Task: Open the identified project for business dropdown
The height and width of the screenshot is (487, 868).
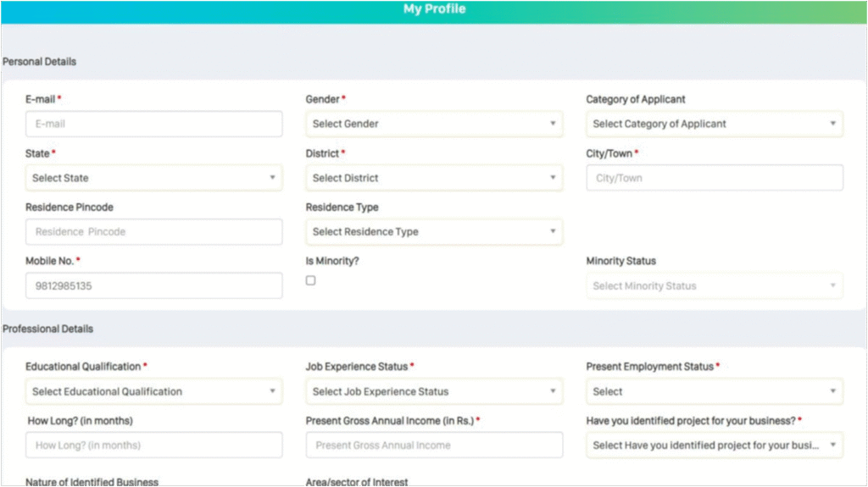Action: [x=714, y=445]
